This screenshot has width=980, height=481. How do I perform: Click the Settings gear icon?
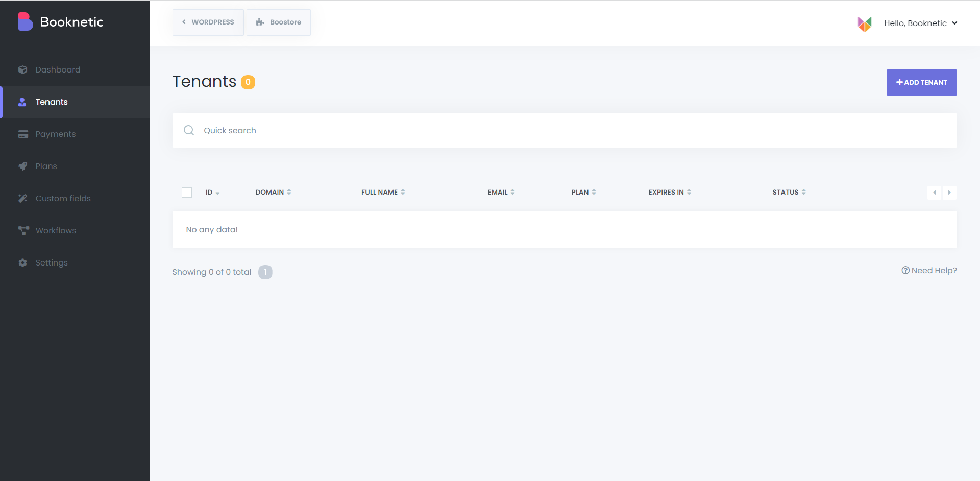23,263
